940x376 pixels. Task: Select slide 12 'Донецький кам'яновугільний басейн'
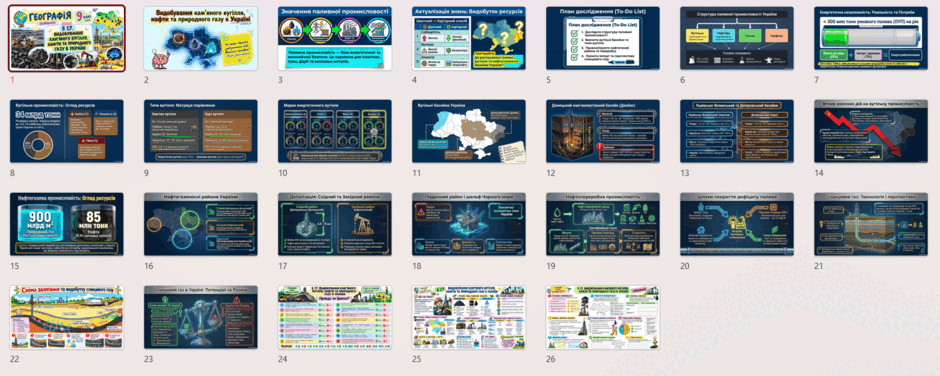tap(603, 131)
